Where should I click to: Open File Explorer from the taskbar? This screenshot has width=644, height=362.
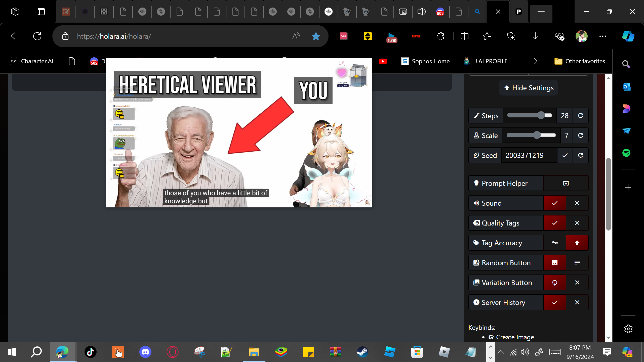coord(254,352)
